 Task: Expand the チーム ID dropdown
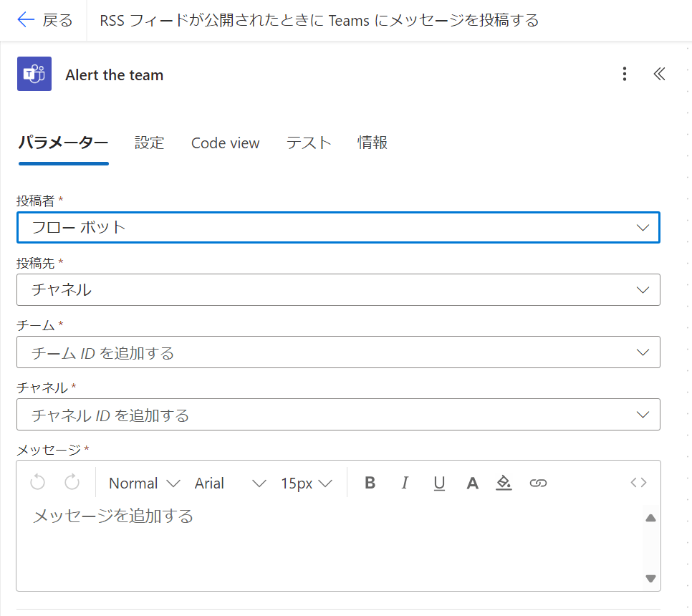coord(339,352)
